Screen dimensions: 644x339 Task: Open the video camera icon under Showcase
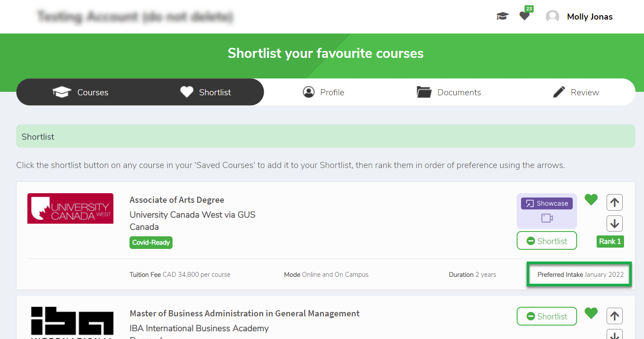[x=547, y=218]
